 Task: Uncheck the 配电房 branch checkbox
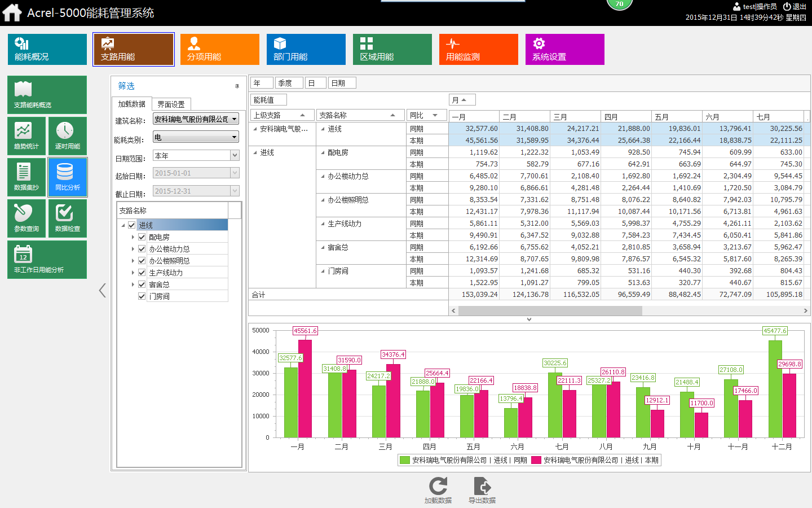coord(142,237)
